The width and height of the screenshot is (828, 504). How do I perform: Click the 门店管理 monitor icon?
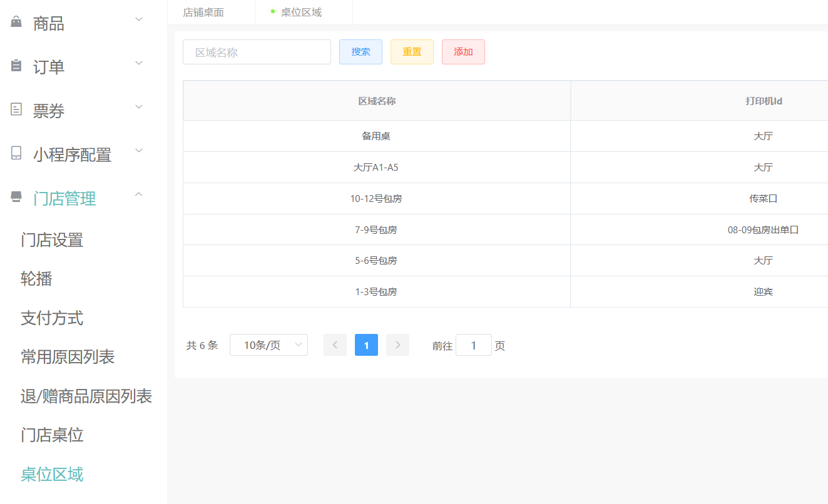coord(16,196)
